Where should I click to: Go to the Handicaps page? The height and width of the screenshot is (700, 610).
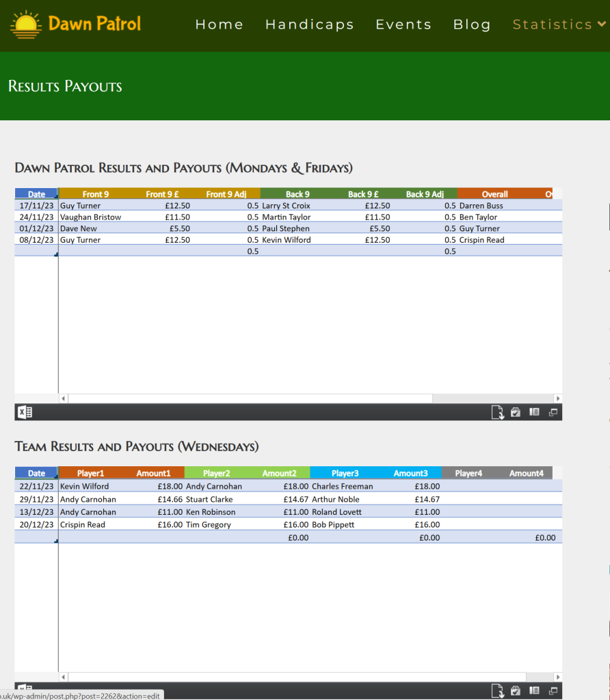309,25
